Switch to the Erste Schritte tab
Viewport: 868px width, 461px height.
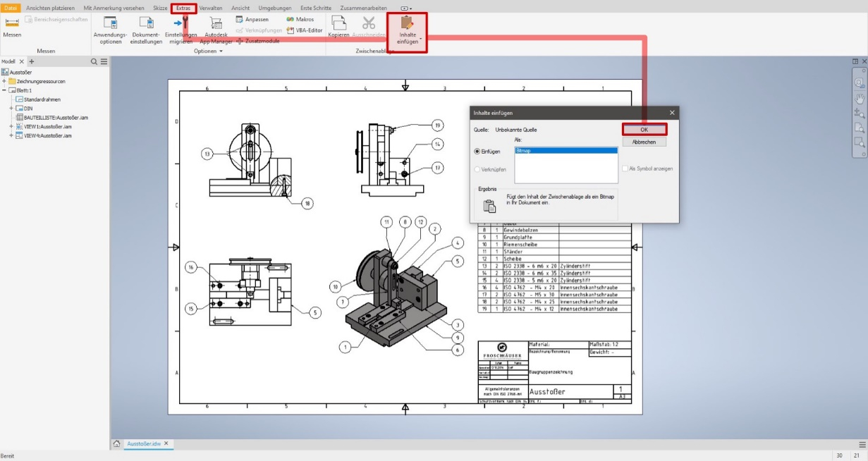[x=317, y=8]
